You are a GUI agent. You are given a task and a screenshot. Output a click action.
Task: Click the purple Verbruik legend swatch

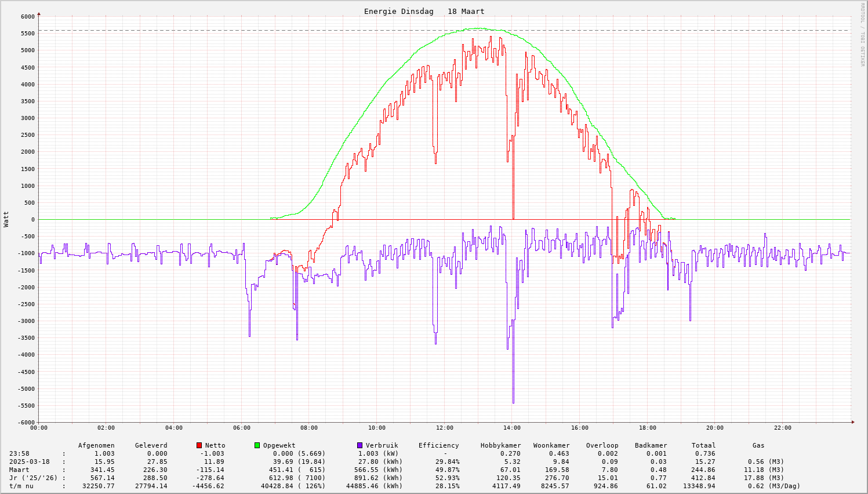pos(359,445)
